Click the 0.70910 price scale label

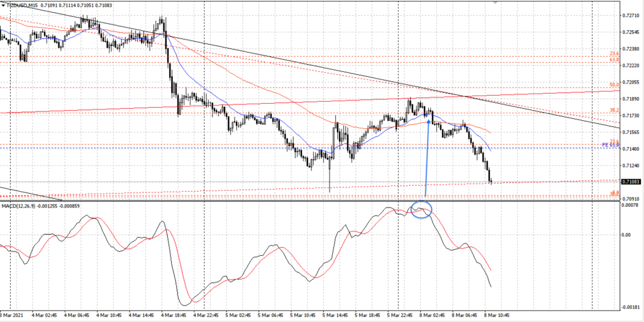click(x=630, y=199)
